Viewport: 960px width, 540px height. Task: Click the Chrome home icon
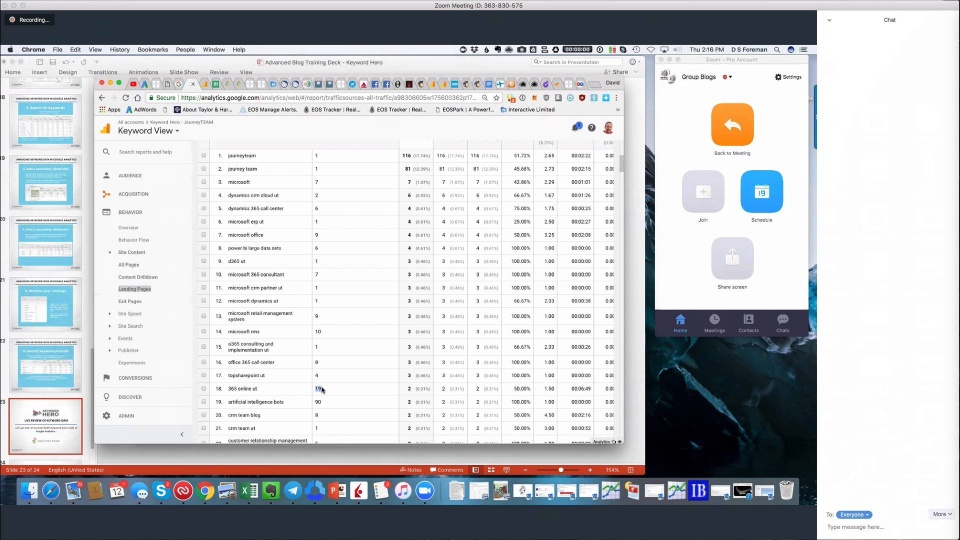138,98
